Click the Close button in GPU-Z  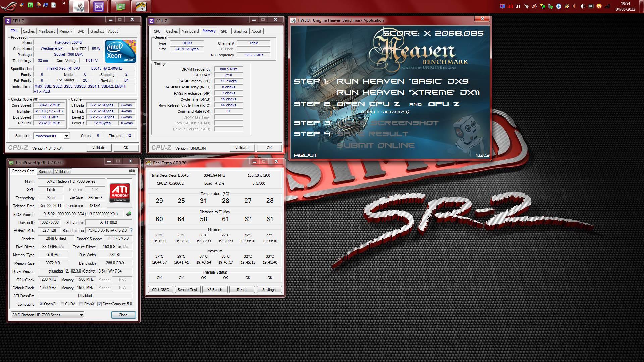point(123,315)
